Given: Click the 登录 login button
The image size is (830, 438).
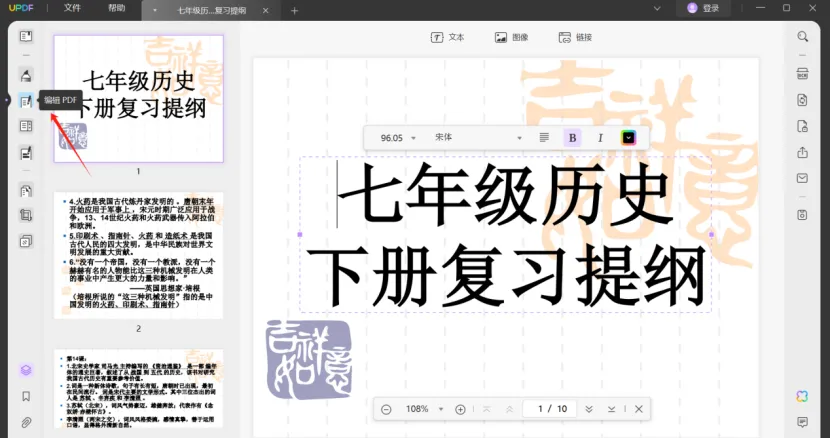Looking at the screenshot, I should click(x=705, y=8).
